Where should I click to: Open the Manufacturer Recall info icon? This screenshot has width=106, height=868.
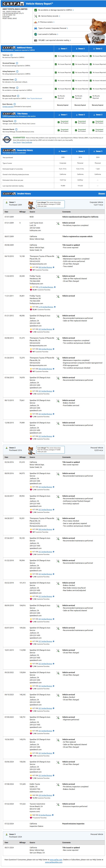point(18,96)
